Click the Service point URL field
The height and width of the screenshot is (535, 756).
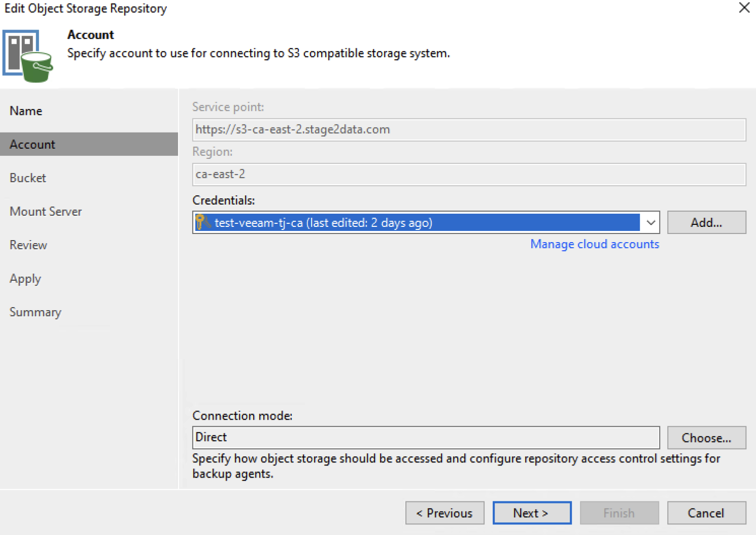click(x=468, y=130)
